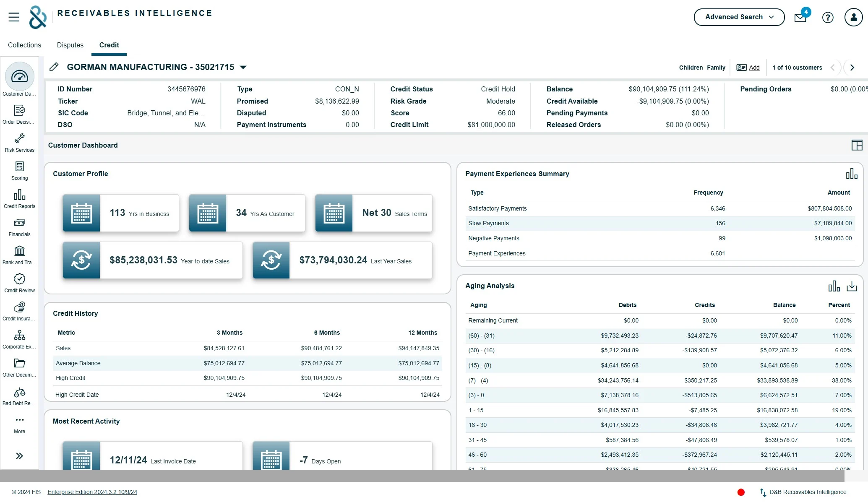Screen dimensions: 868x502
Task: Switch to the Collections tab
Action: coord(24,45)
